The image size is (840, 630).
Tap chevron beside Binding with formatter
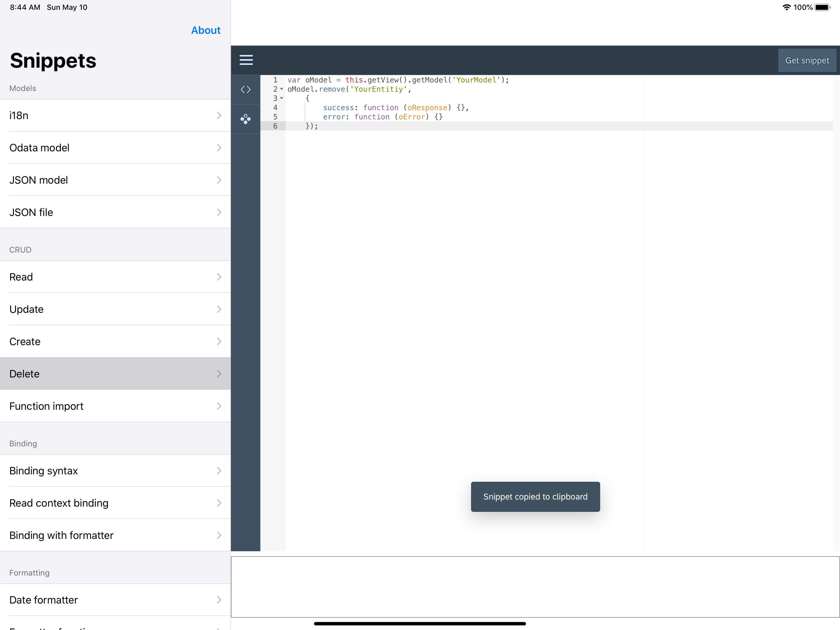219,535
